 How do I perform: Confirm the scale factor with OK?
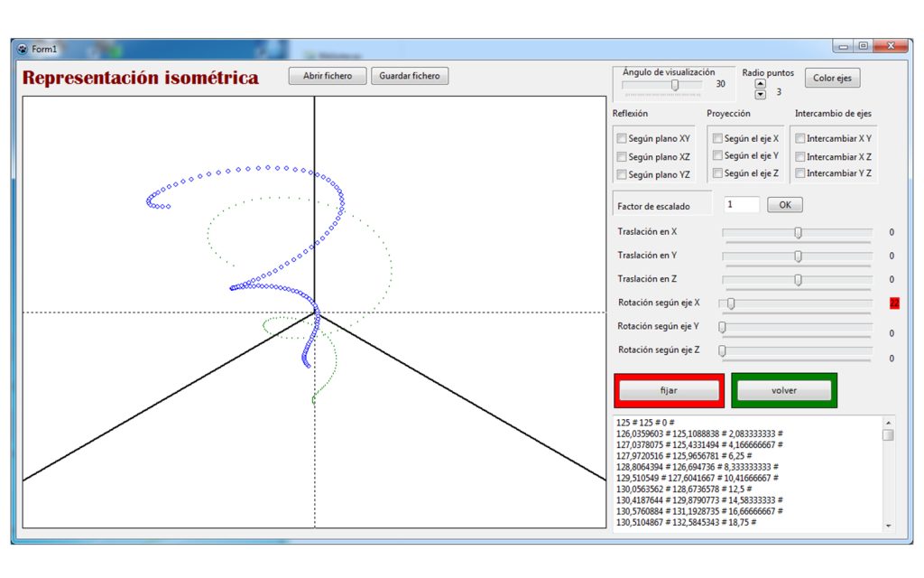[x=784, y=205]
